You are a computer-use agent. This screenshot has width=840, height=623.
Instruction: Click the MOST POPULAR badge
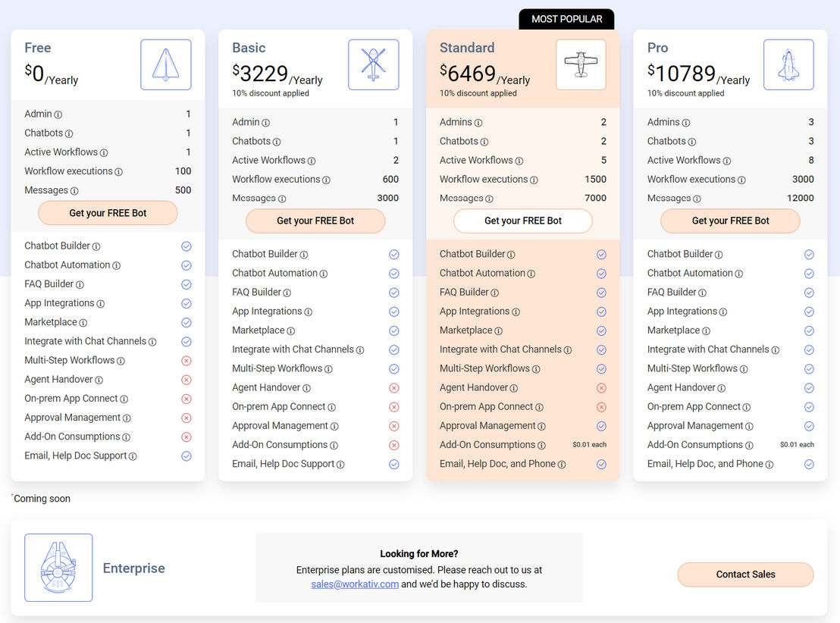tap(567, 19)
